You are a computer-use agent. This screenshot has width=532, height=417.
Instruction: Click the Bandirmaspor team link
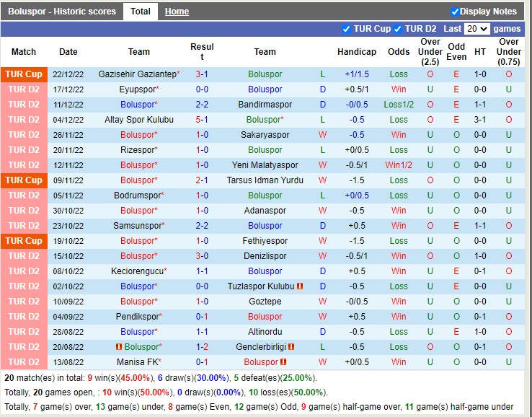[265, 105]
